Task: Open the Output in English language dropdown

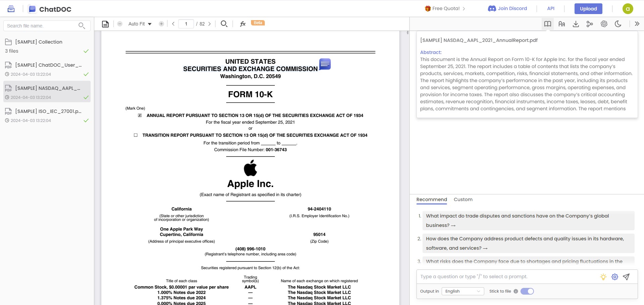Action: pos(463,291)
